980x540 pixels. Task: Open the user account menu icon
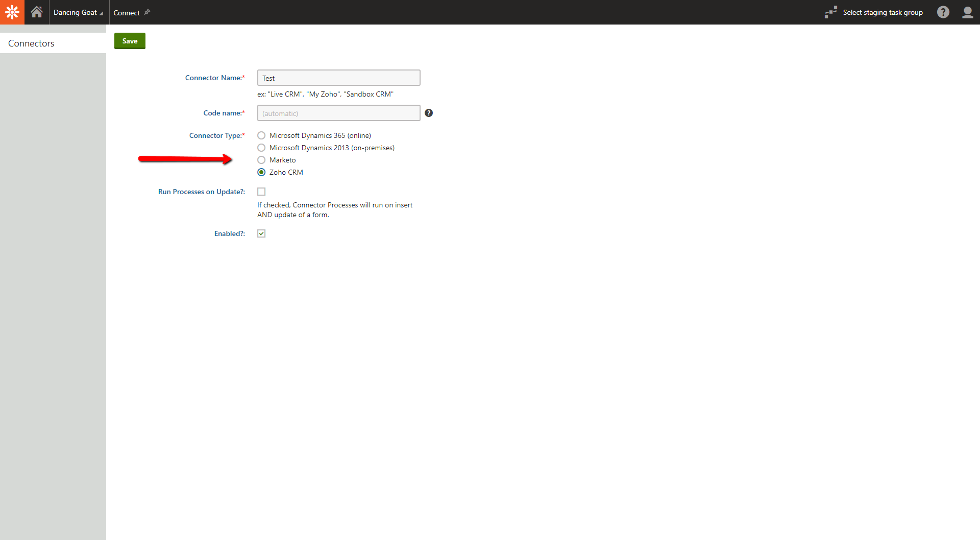[x=968, y=12]
